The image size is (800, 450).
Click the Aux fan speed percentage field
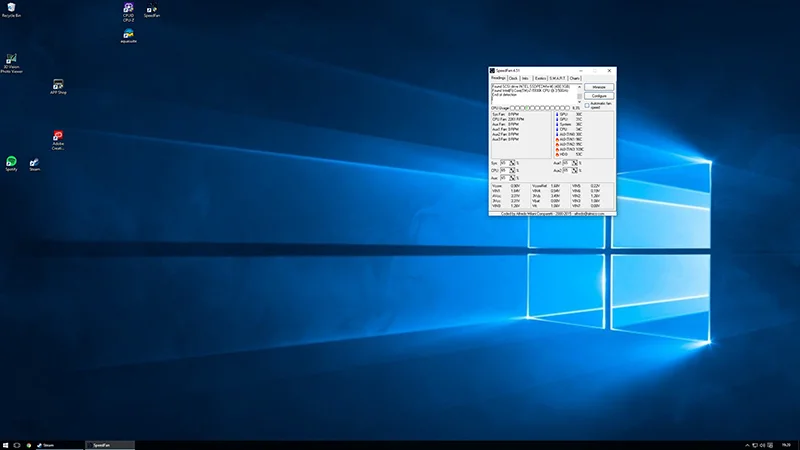coord(505,178)
